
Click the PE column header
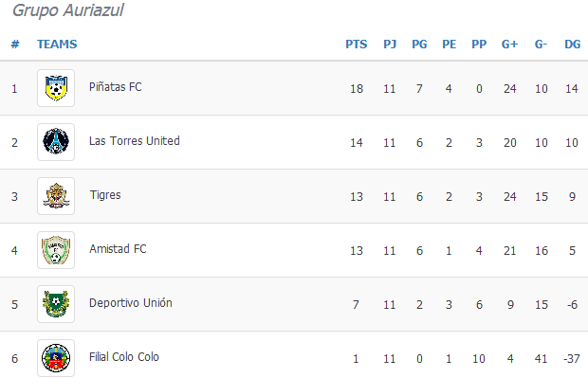[x=450, y=45]
